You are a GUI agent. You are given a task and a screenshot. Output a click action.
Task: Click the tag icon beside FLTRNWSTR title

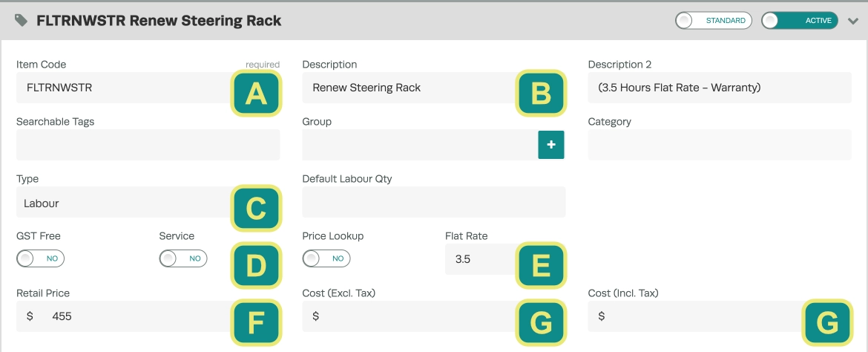[21, 21]
